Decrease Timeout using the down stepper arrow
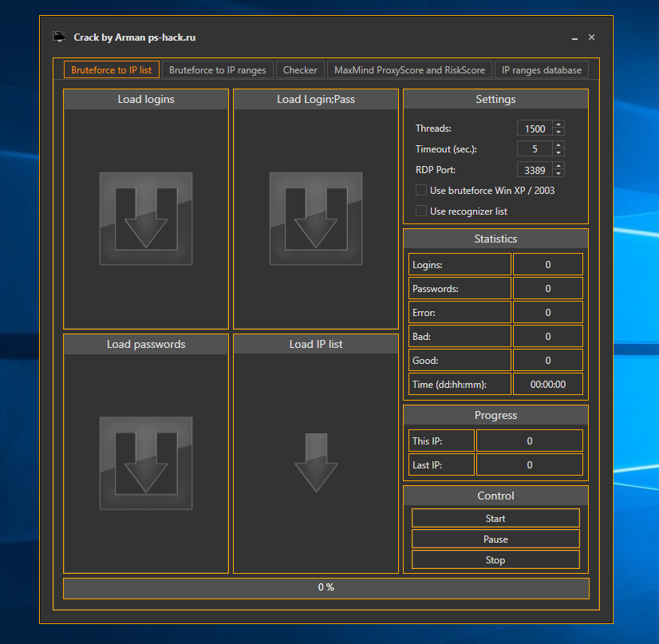 tap(558, 152)
